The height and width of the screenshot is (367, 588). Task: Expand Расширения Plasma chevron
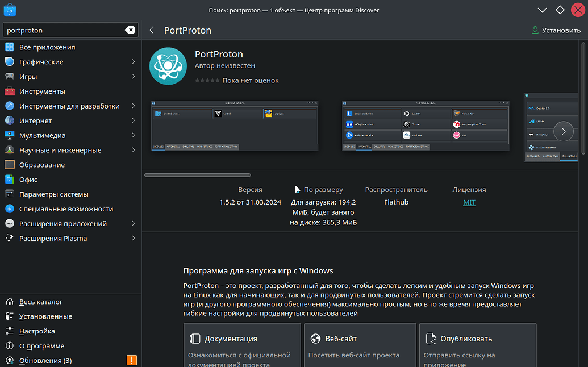[x=133, y=238]
